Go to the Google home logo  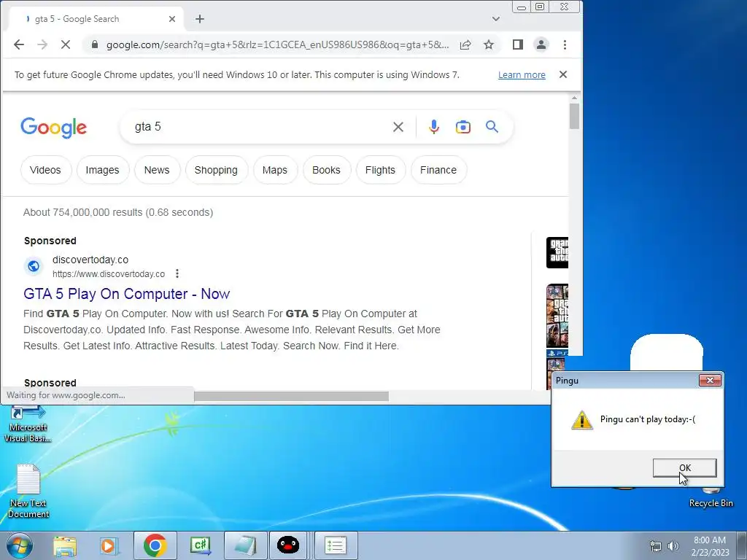[53, 127]
